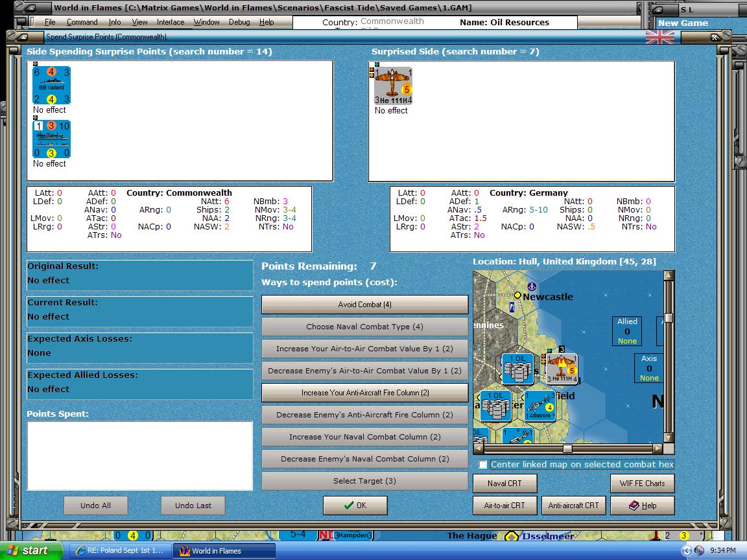Image resolution: width=747 pixels, height=560 pixels.
Task: Click the Allied losses box on map
Action: (627, 331)
